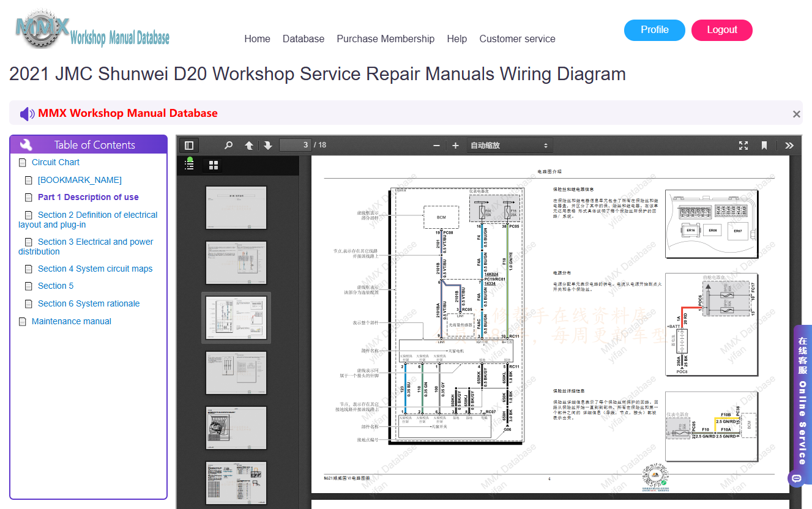Open Section 4 System circuit maps
The image size is (812, 509).
point(95,269)
